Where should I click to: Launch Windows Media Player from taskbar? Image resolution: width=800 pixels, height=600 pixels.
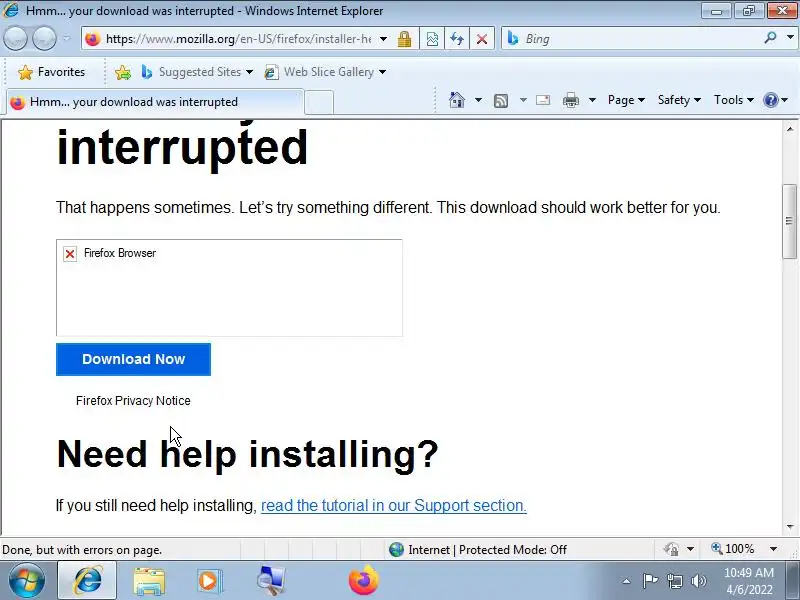(x=209, y=581)
